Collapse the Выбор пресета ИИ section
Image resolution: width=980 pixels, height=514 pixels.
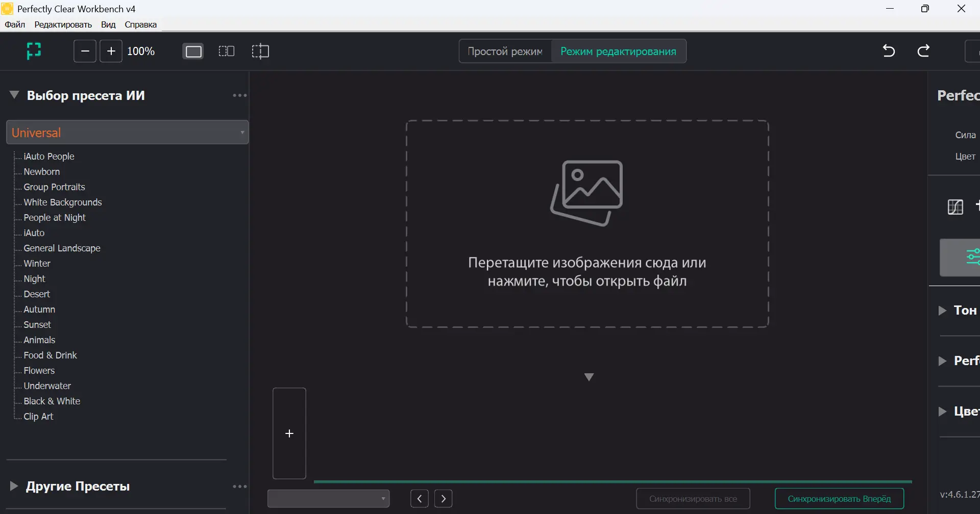tap(14, 94)
